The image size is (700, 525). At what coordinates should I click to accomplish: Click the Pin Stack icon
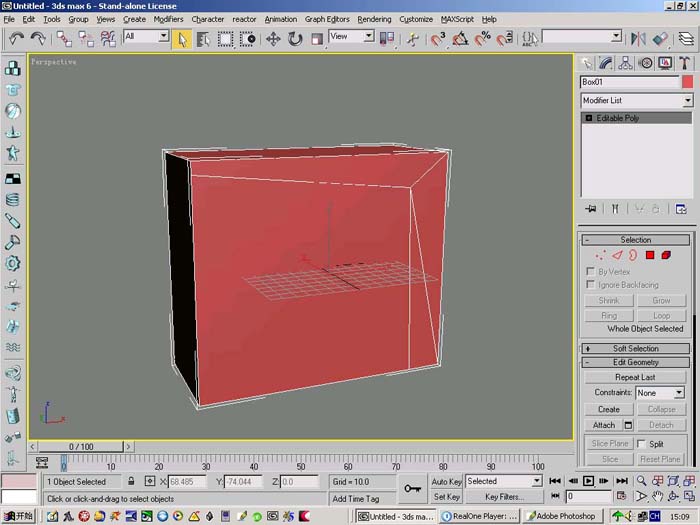[591, 209]
